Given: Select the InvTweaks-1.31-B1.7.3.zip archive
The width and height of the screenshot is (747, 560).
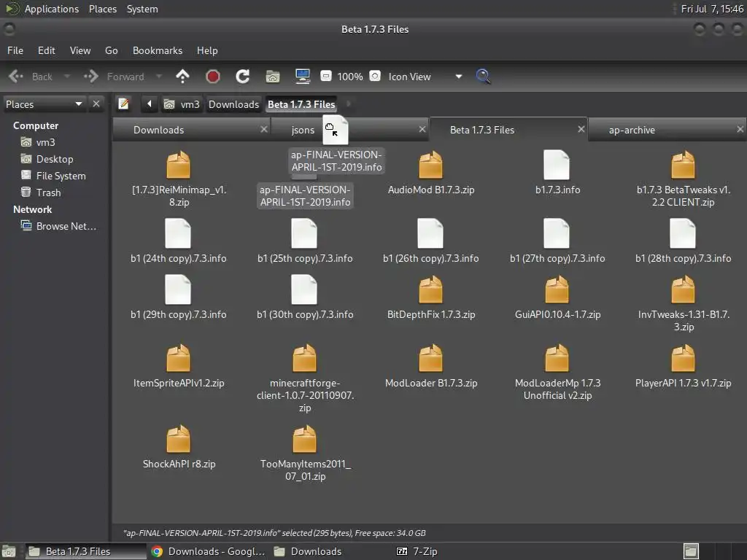Looking at the screenshot, I should click(x=683, y=304).
